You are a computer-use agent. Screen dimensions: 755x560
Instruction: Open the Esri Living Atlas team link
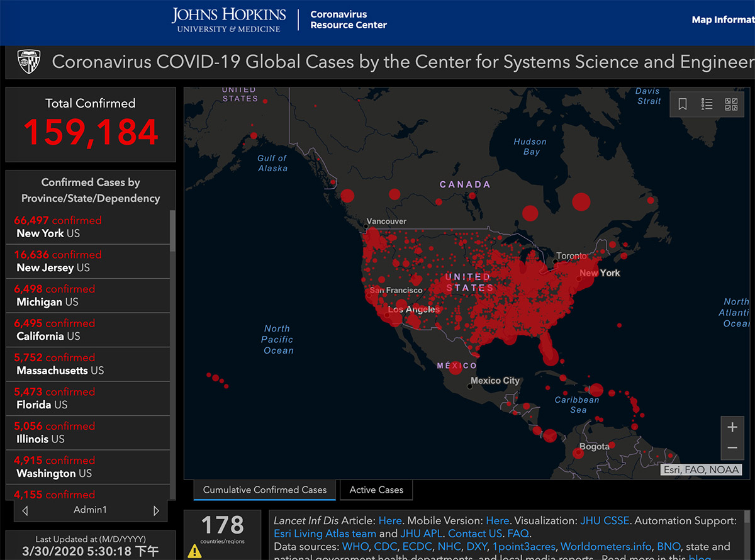pyautogui.click(x=325, y=534)
